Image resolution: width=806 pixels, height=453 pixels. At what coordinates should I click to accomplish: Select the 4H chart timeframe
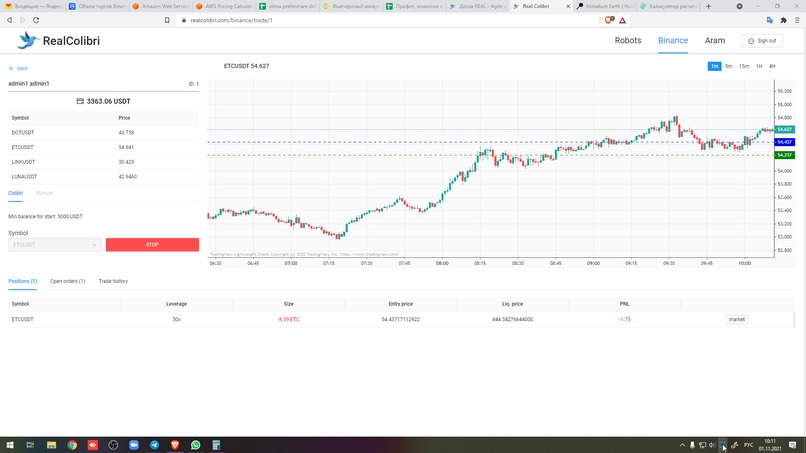772,66
